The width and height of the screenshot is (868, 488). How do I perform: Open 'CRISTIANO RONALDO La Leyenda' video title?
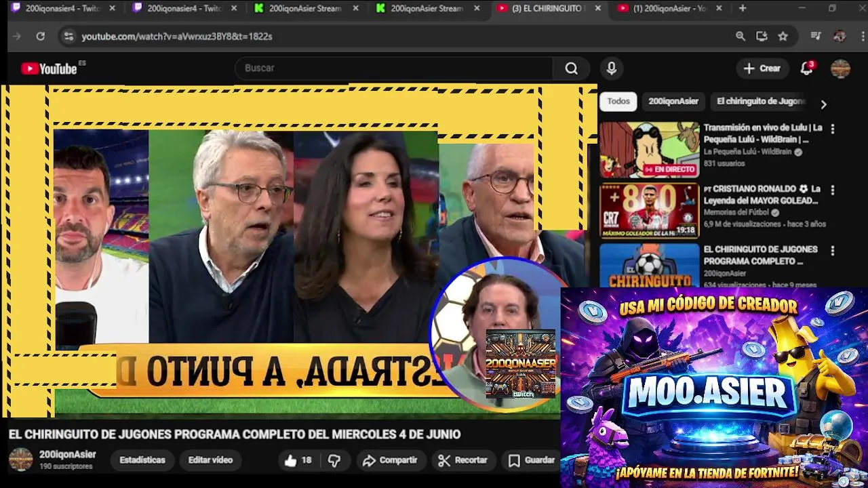(x=762, y=195)
